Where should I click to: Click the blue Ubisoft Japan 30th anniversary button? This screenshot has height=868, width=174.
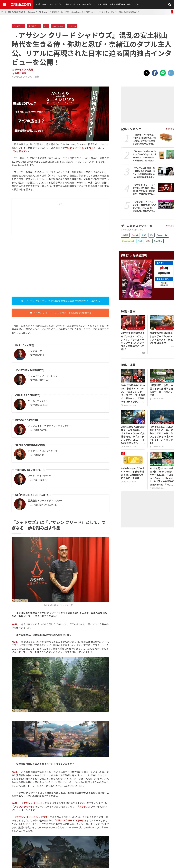[60, 301]
